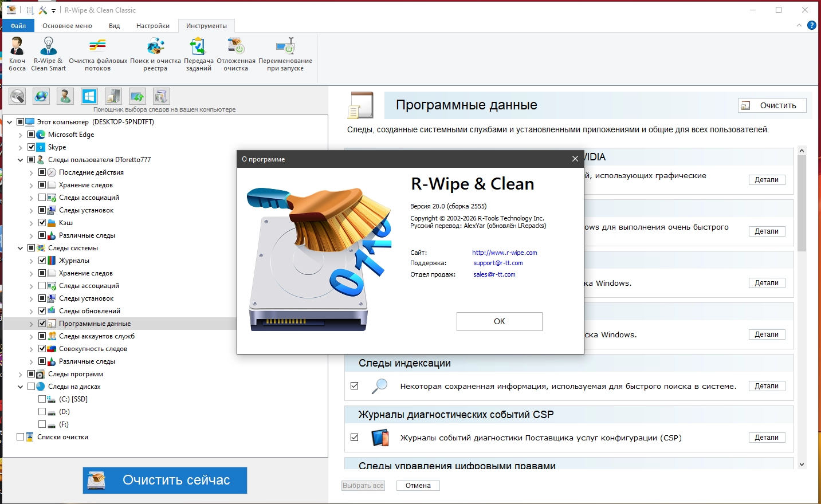Viewport: 821px width, 504px height.
Task: Click the big Очистить сейчас button
Action: click(165, 481)
